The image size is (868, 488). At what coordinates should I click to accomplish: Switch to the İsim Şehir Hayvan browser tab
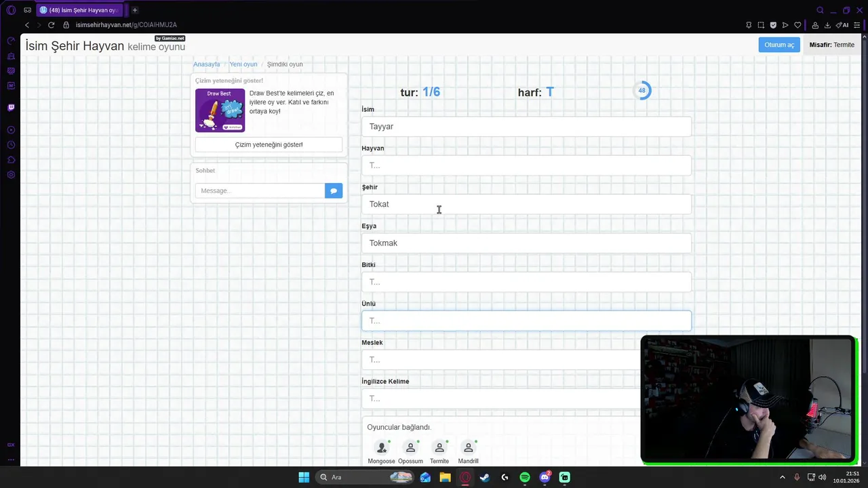(x=80, y=10)
